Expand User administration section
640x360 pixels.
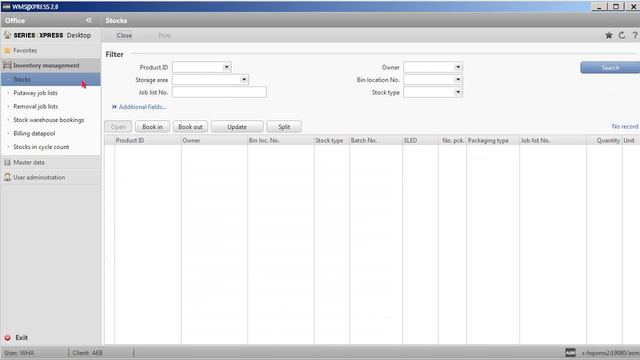pyautogui.click(x=51, y=177)
